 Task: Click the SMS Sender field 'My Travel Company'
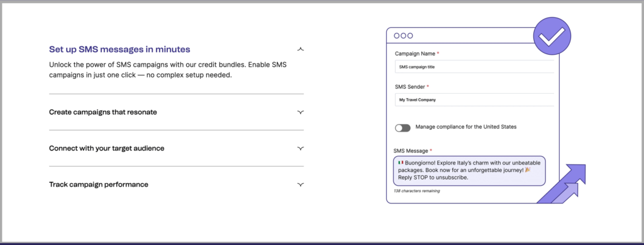point(474,100)
